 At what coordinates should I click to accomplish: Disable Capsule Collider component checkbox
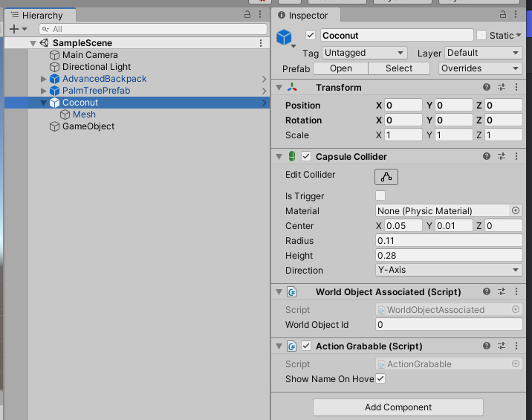click(306, 156)
